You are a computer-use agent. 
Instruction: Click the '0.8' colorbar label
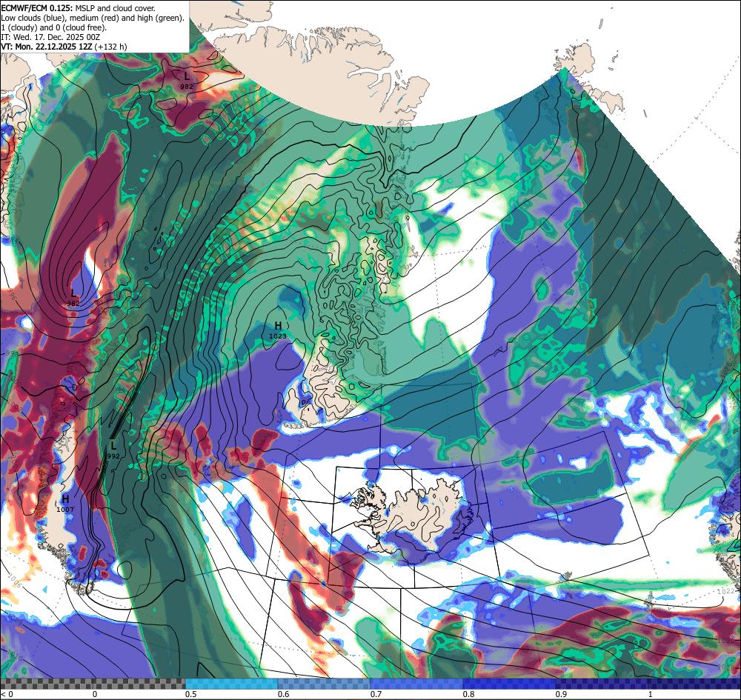tap(469, 694)
